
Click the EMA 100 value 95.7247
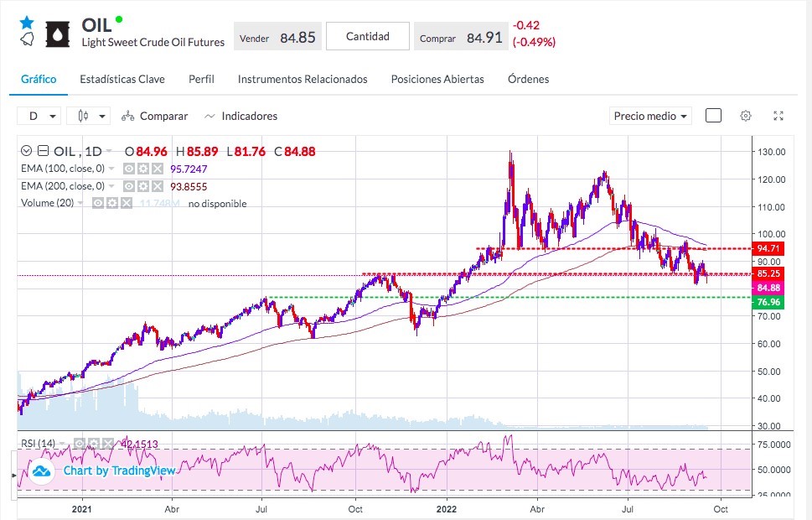click(189, 169)
